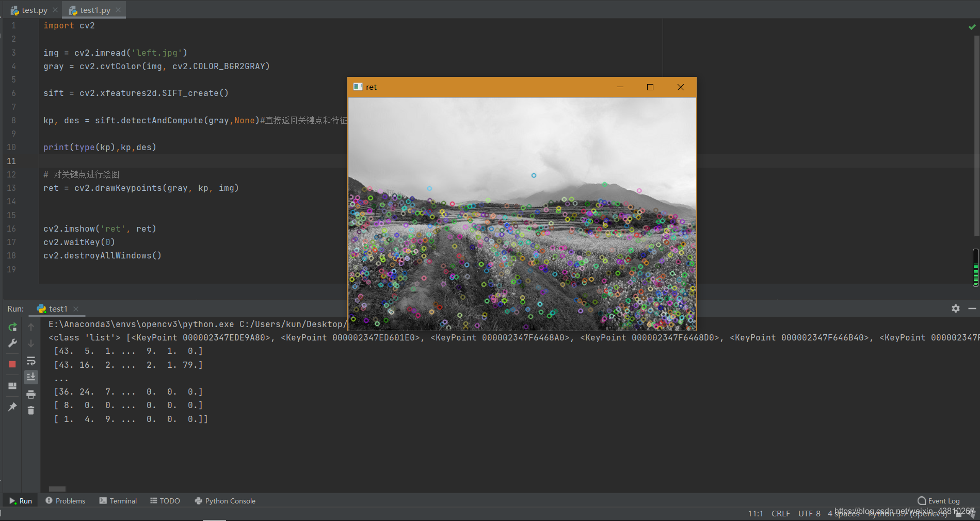Image resolution: width=980 pixels, height=521 pixels.
Task: Print console output using printer icon
Action: [31, 395]
